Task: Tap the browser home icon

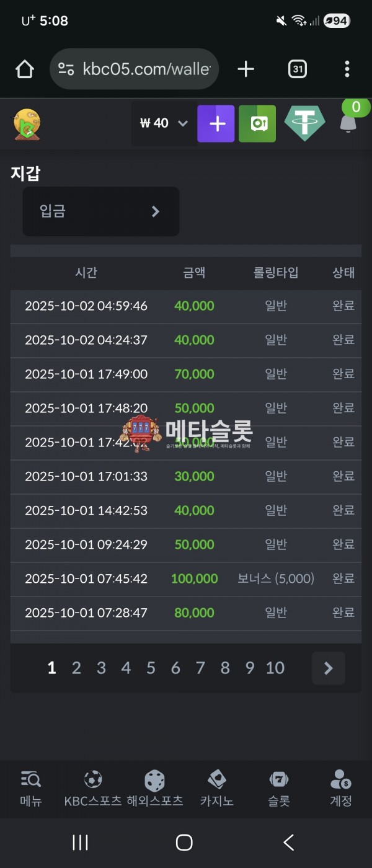Action: 25,69
